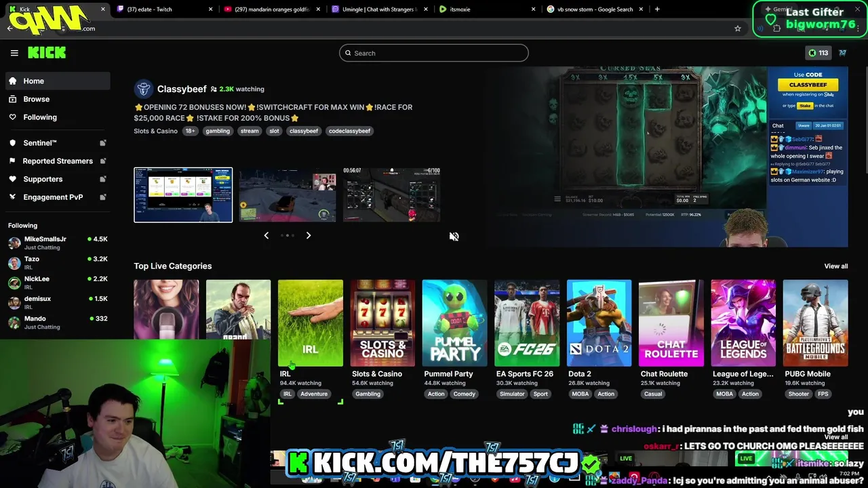
Task: Click the external-link icon beside Reported Streamers
Action: tap(103, 161)
